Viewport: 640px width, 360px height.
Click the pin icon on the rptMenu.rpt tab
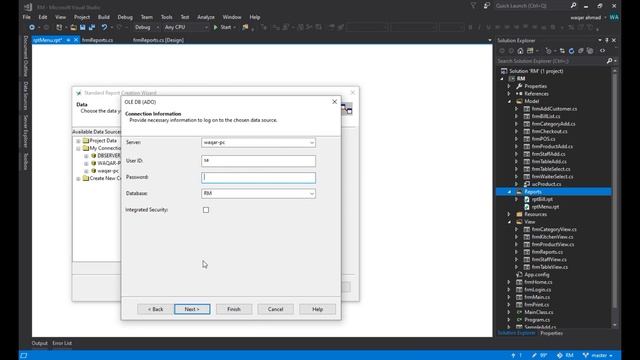coord(68,40)
